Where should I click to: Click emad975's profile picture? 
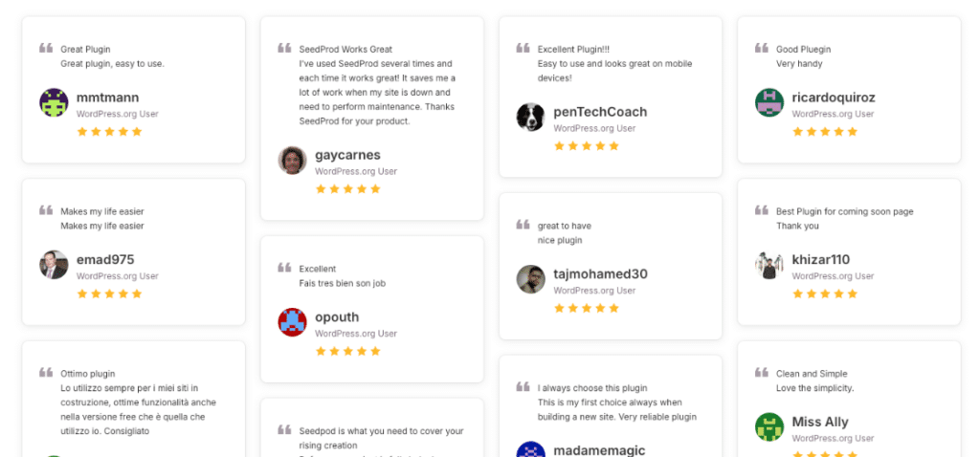54,265
